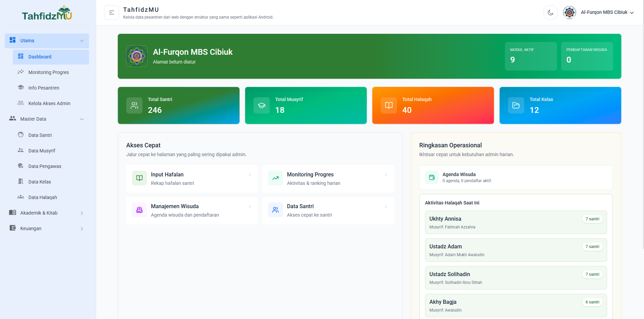Click the Pendaftaran Wisuda stat tile
Screen dimensions: 644x319
(x=587, y=56)
